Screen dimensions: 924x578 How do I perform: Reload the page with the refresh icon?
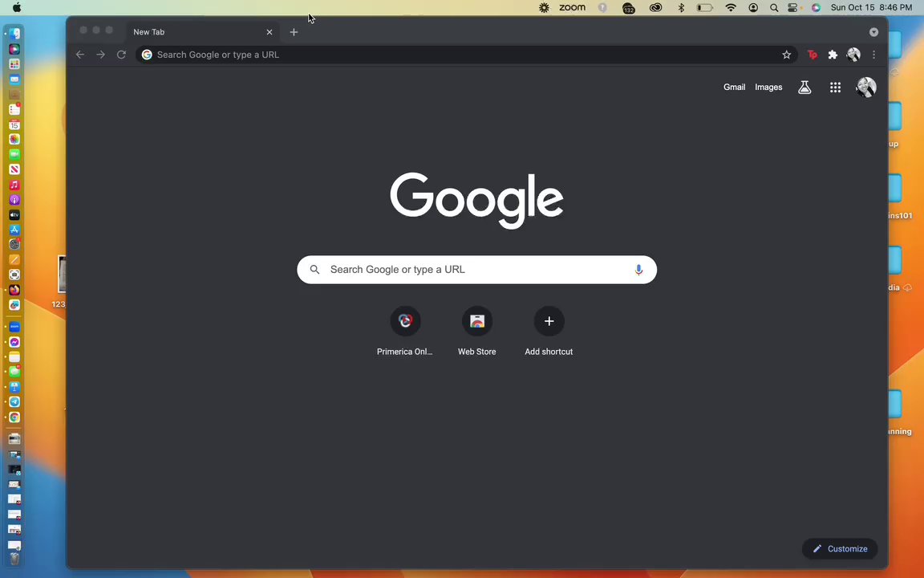[x=121, y=55]
